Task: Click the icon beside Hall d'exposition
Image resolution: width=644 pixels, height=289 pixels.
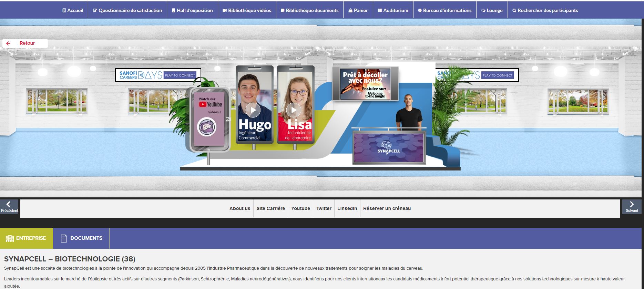Action: pyautogui.click(x=173, y=10)
